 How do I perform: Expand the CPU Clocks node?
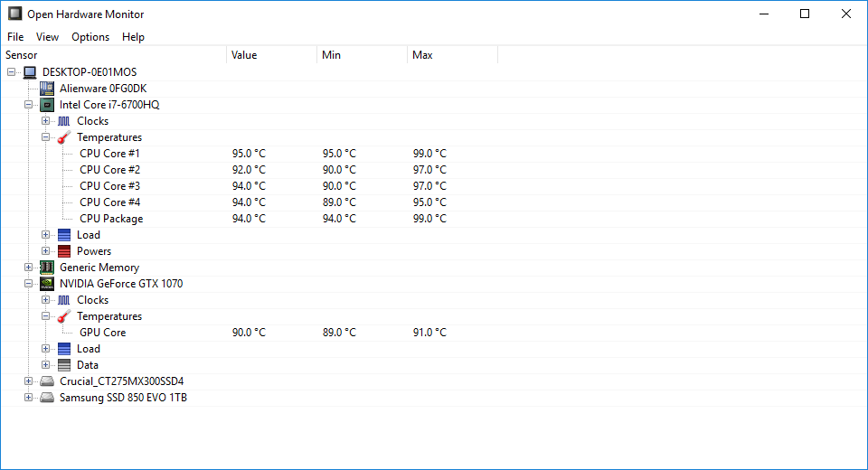(46, 121)
